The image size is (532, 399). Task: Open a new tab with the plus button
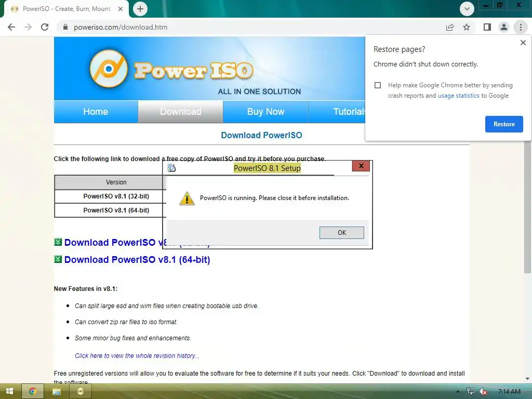click(x=140, y=9)
